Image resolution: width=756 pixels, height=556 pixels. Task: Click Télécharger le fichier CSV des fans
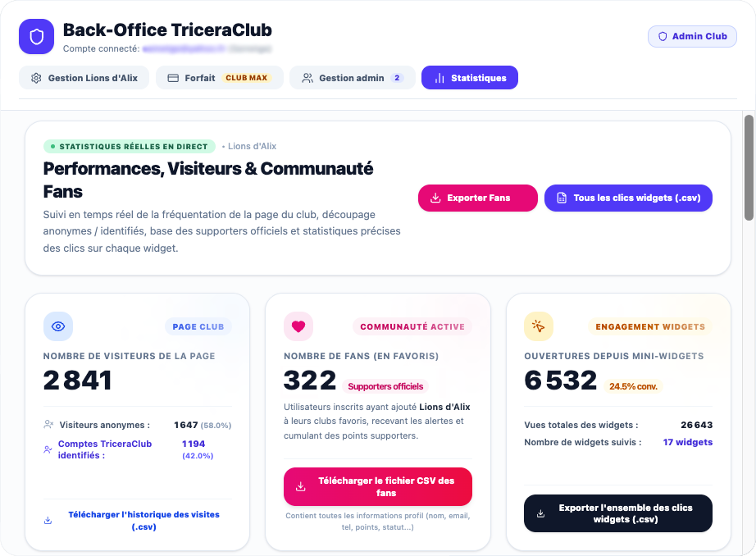click(378, 486)
